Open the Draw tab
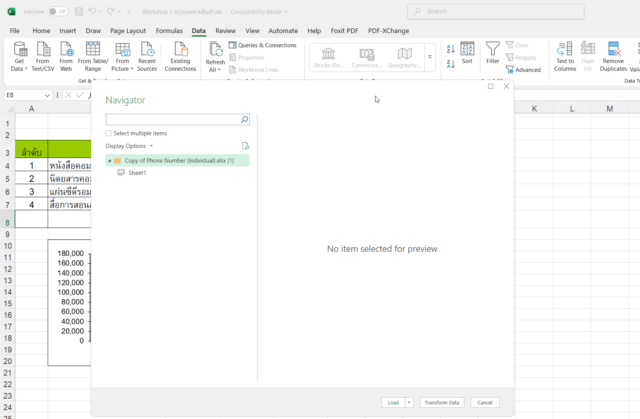The height and width of the screenshot is (419, 640). (93, 31)
